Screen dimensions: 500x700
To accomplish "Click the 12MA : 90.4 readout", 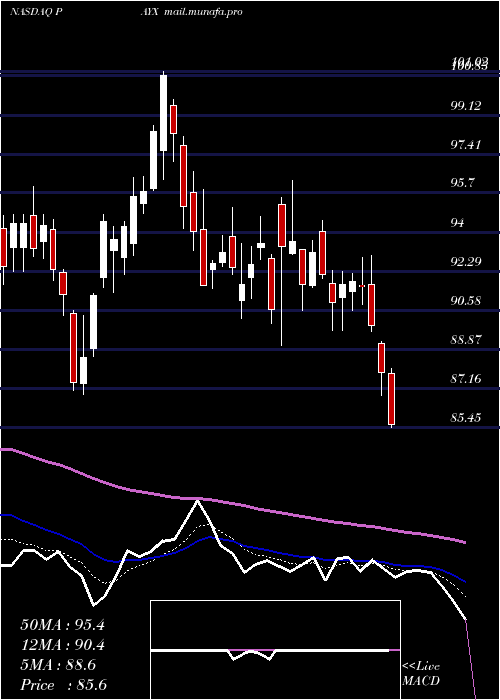I will click(62, 645).
